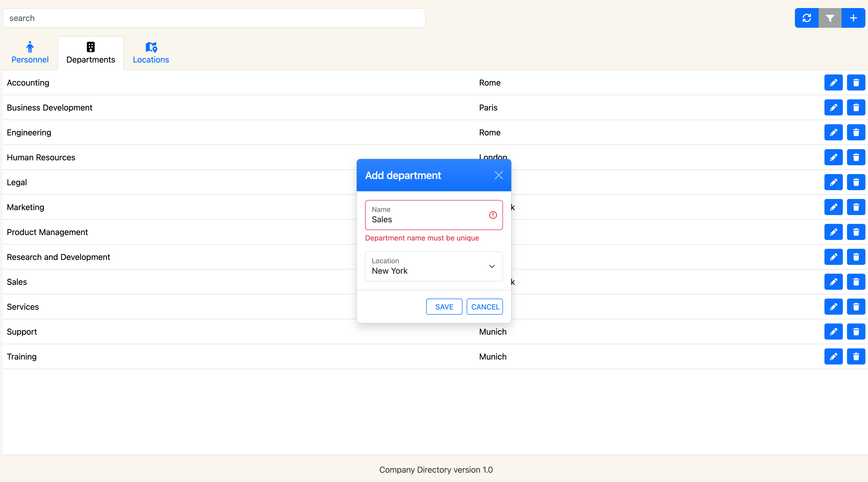
Task: Open the filter icon button
Action: 830,18
